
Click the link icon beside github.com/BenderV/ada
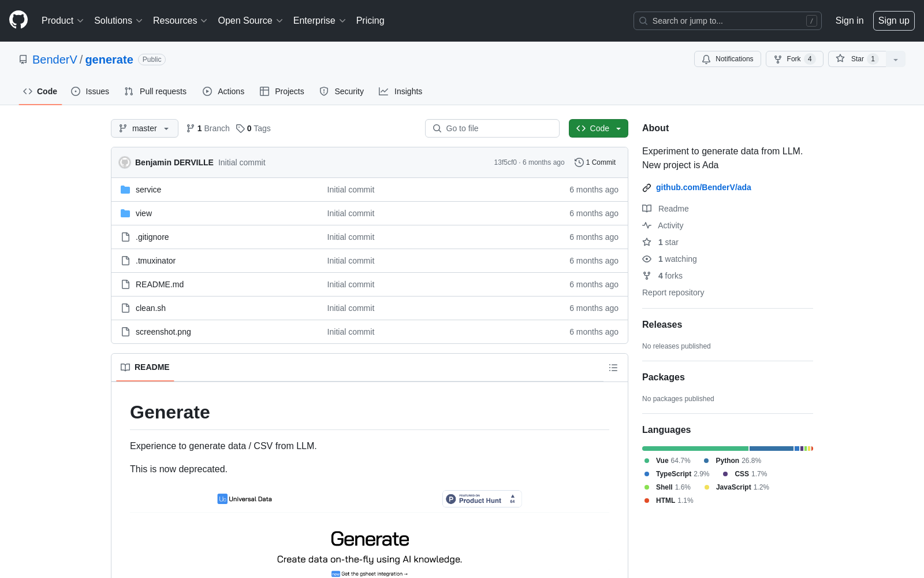647,187
